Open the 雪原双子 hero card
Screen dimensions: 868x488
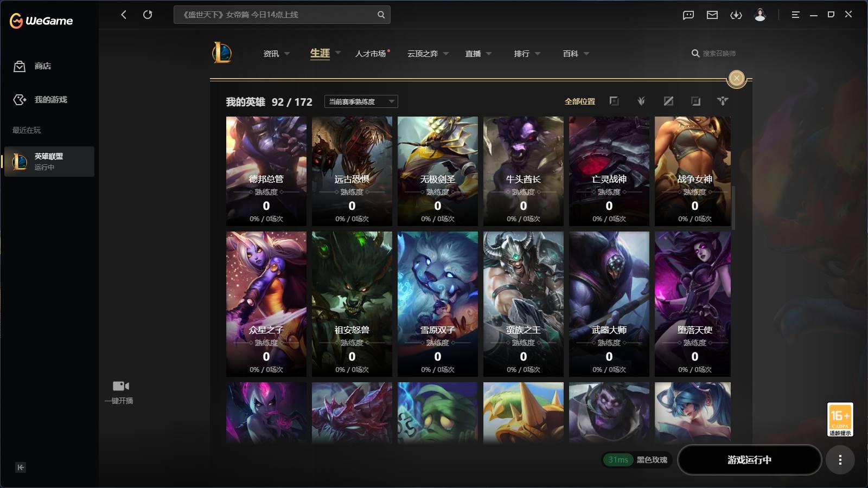tap(438, 304)
